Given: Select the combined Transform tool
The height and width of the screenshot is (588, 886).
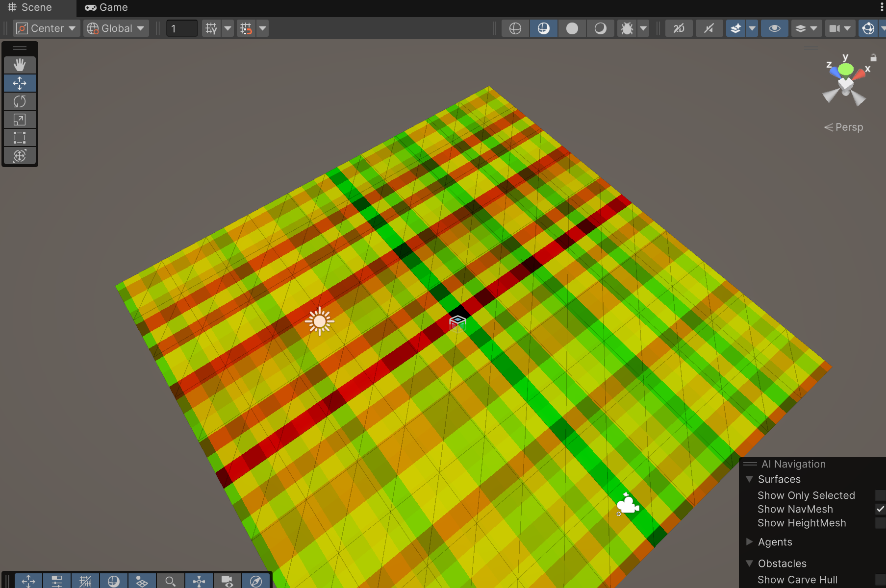Looking at the screenshot, I should click(x=20, y=156).
